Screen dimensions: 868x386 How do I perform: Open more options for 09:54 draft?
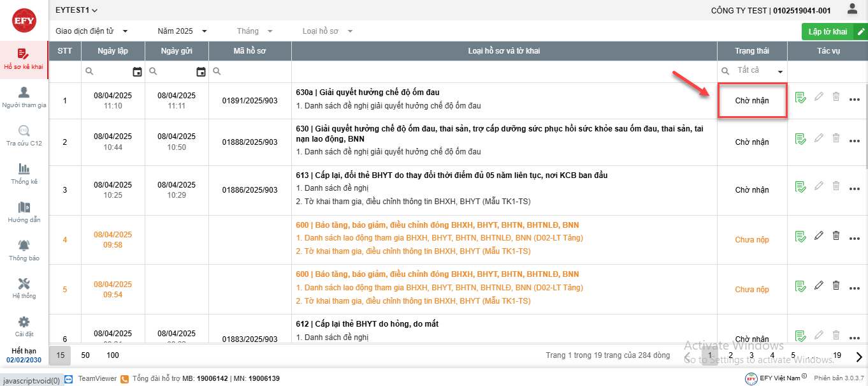coord(855,288)
